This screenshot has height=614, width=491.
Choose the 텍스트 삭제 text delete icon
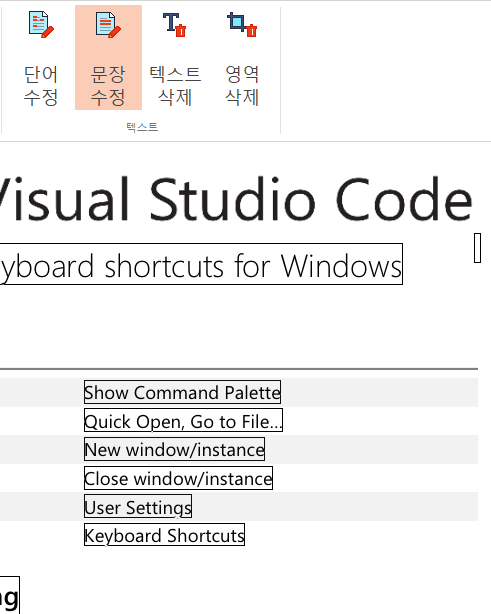(175, 25)
